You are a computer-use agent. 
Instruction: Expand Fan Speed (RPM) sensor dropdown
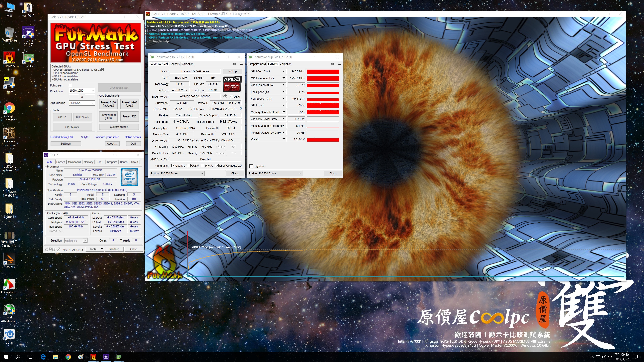pyautogui.click(x=283, y=98)
